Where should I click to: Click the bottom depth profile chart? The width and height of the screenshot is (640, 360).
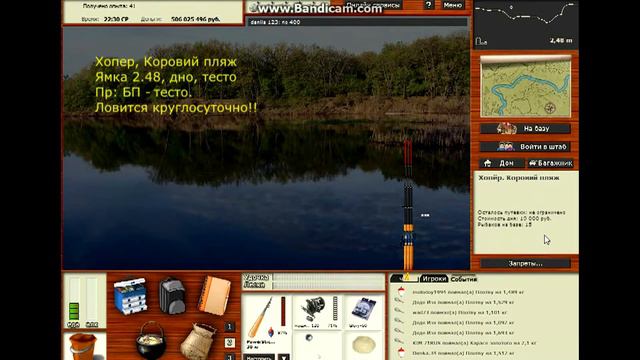coord(526,24)
